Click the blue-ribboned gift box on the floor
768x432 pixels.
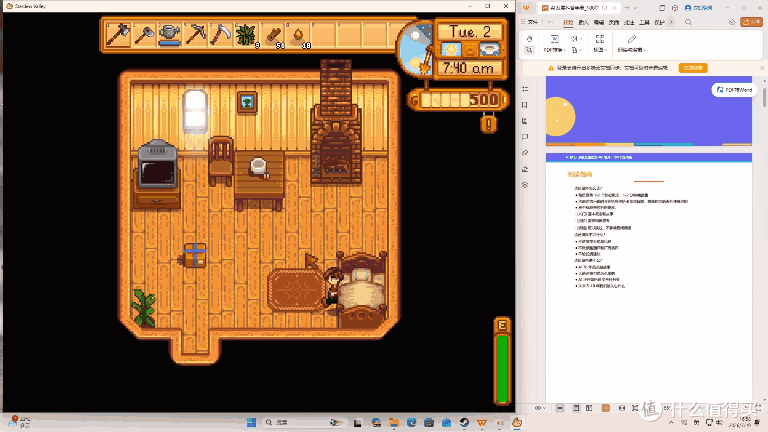click(194, 255)
